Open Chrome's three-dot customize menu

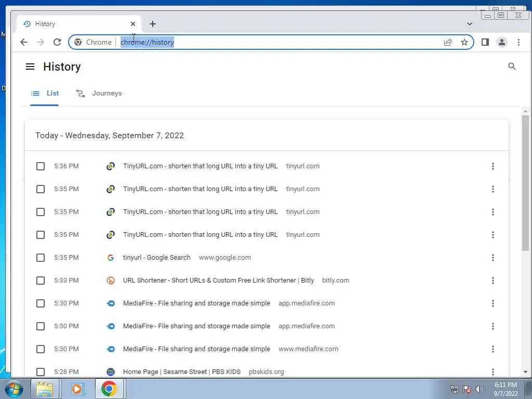tap(518, 42)
